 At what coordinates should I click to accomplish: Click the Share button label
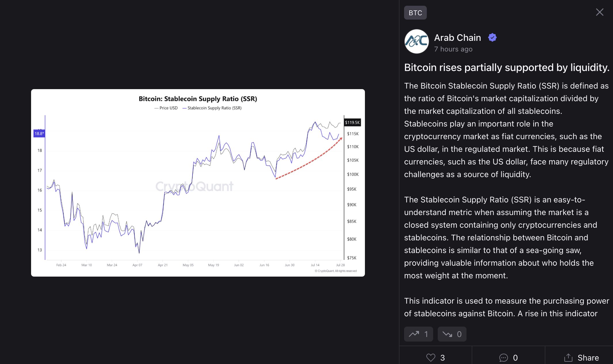click(x=588, y=358)
